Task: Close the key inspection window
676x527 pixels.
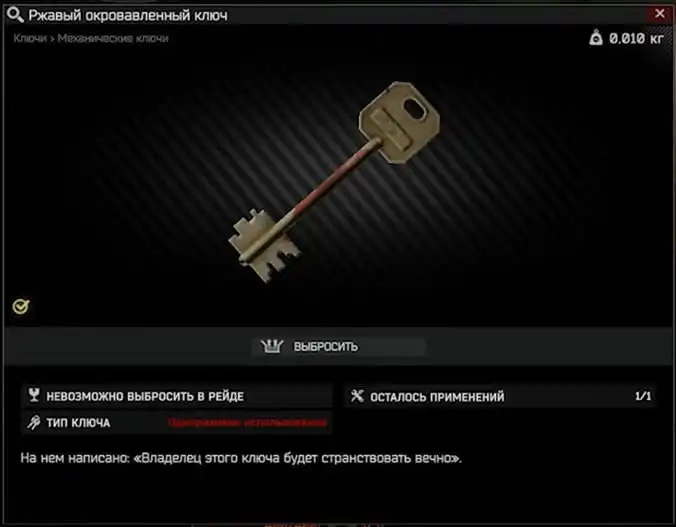Action: 660,14
